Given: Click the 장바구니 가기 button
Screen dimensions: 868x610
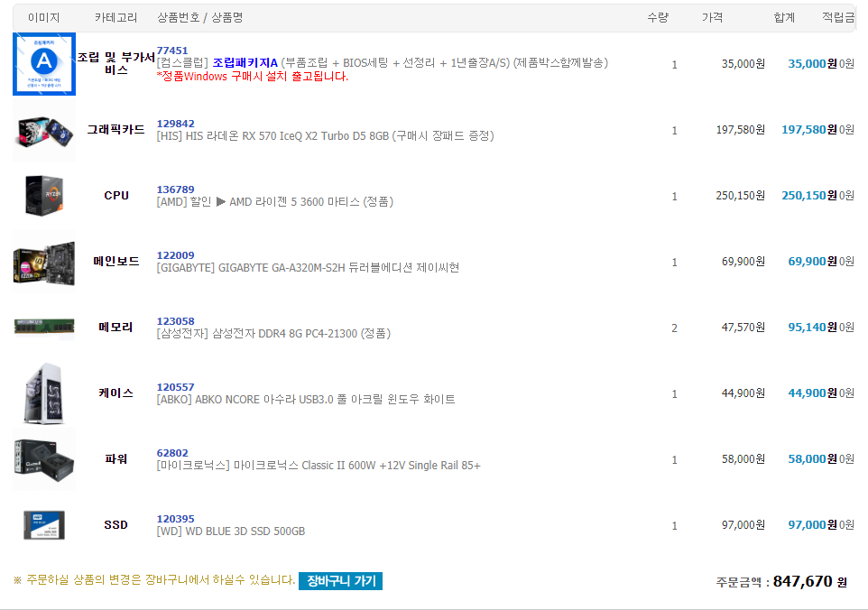Looking at the screenshot, I should pyautogui.click(x=340, y=580).
